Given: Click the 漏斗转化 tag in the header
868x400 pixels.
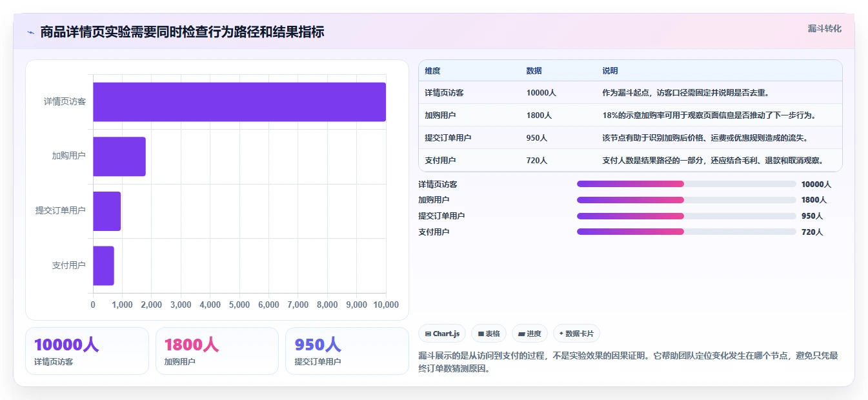Looking at the screenshot, I should click(824, 28).
